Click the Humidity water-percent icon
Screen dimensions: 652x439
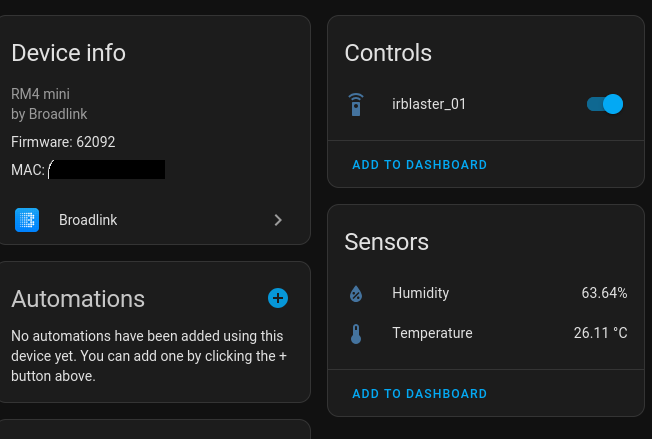click(355, 294)
